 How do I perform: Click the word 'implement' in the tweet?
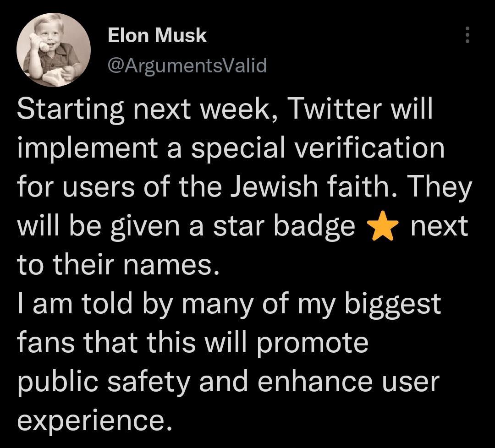coord(88,148)
